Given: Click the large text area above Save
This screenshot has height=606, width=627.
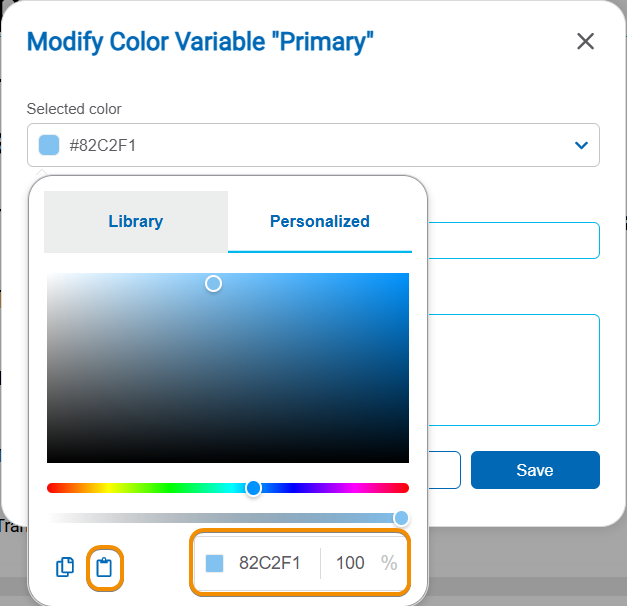Looking at the screenshot, I should [513, 370].
